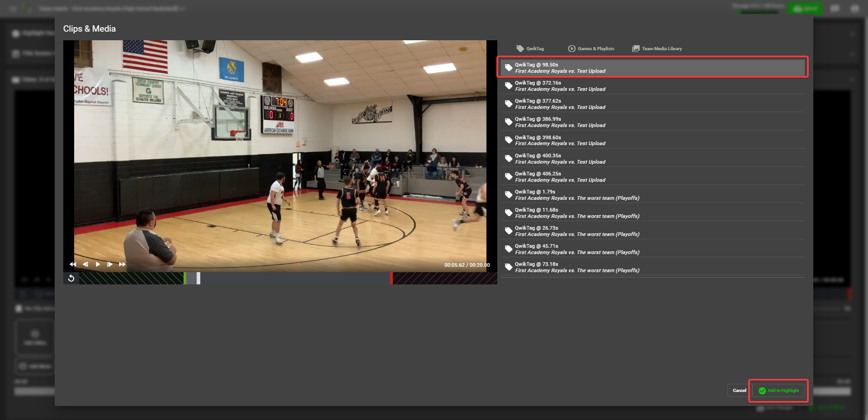Screen dimensions: 868x420
Task: Select QwikTag @ 1.79s clip
Action: pyautogui.click(x=653, y=194)
